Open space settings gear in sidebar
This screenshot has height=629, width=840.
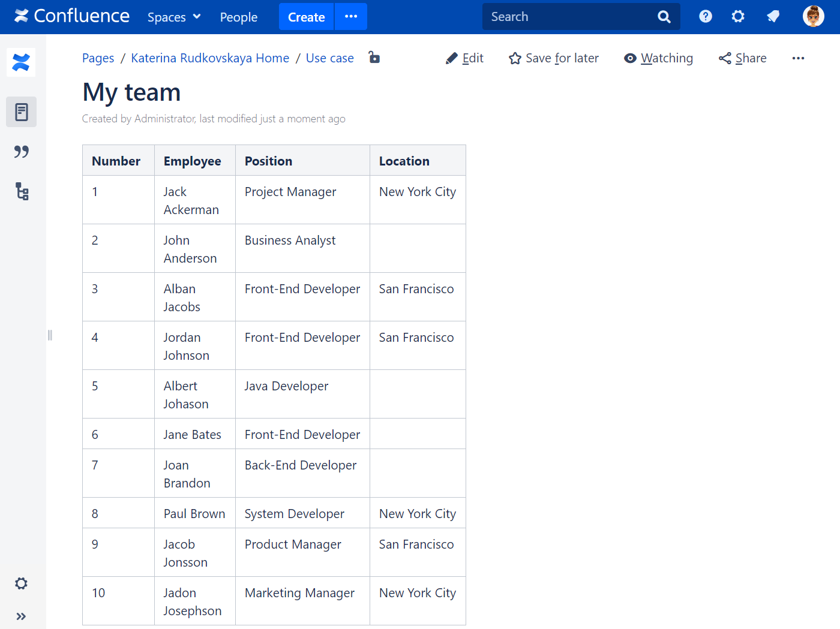pos(21,583)
